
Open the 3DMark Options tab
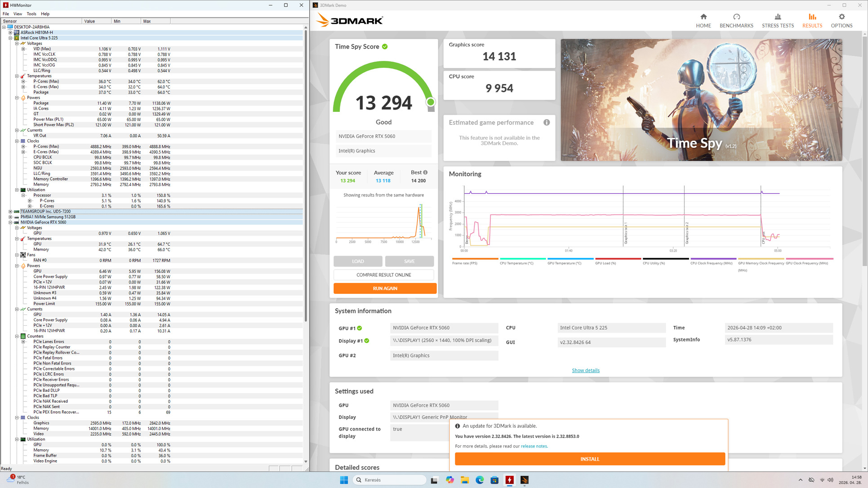[x=841, y=21]
